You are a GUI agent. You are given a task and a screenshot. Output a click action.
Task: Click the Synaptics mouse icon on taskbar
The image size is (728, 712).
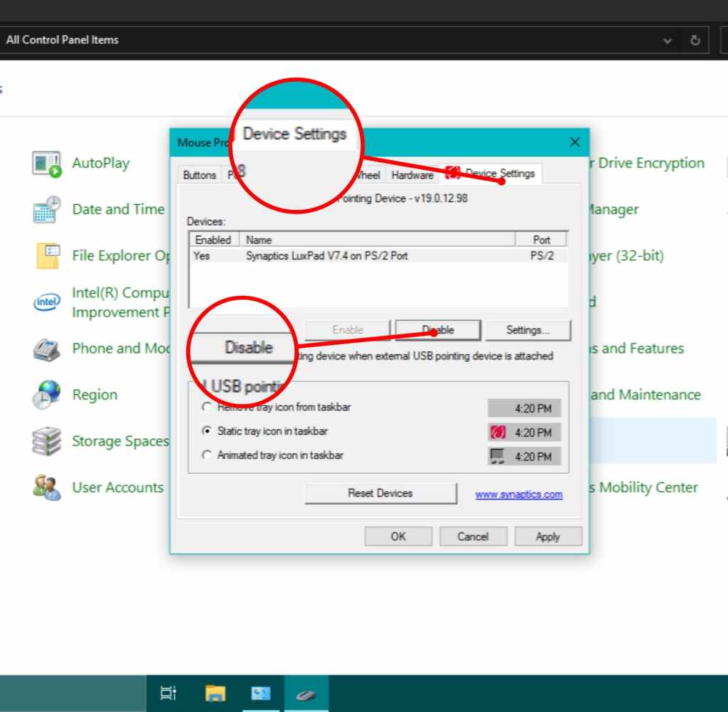click(306, 693)
